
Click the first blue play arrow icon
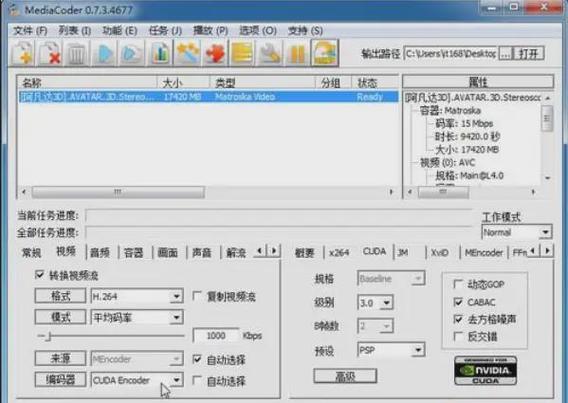tap(105, 54)
